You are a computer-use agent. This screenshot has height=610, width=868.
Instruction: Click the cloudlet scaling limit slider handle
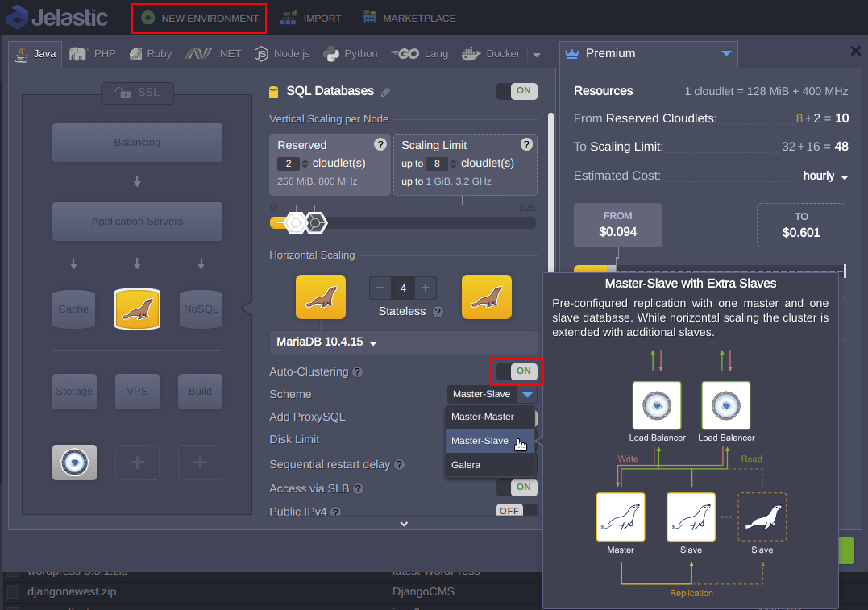click(316, 222)
